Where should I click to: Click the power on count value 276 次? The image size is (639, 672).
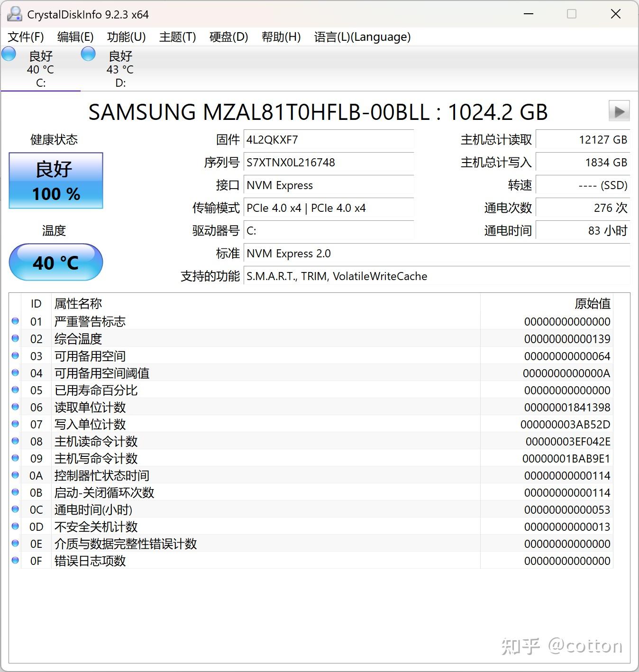(x=583, y=208)
